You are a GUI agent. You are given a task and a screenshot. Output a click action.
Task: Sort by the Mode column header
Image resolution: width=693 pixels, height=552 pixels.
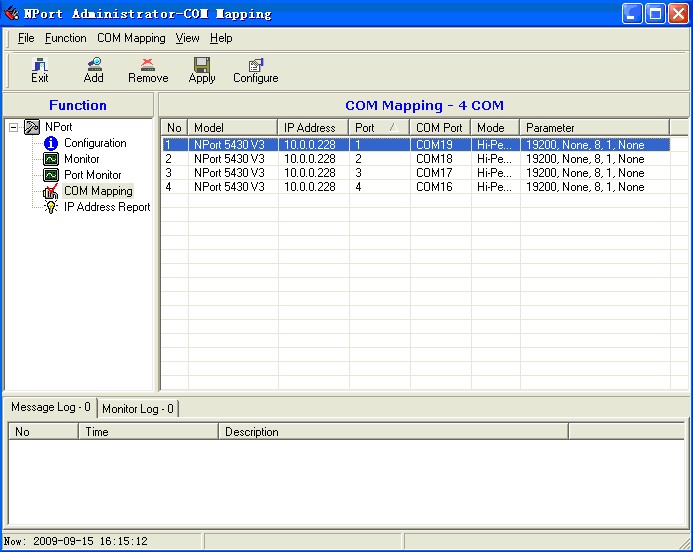pyautogui.click(x=495, y=128)
